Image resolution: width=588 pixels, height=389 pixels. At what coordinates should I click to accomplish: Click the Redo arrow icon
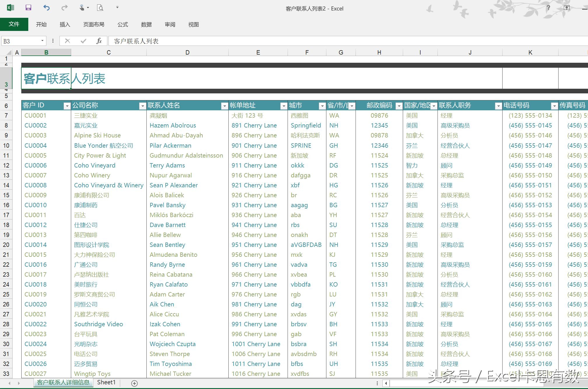point(64,8)
